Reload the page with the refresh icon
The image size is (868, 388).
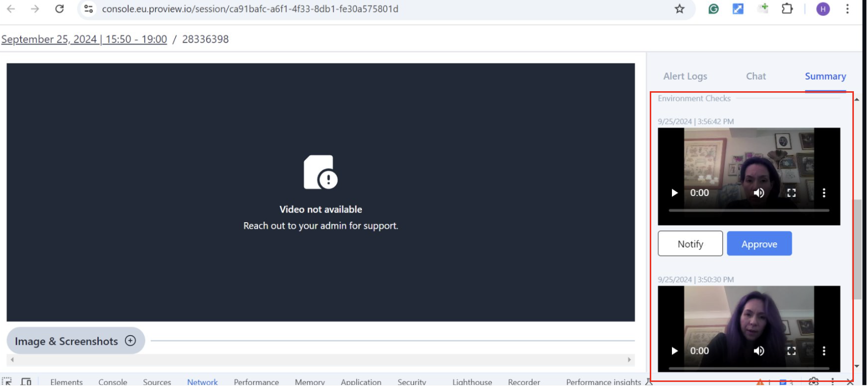[59, 9]
